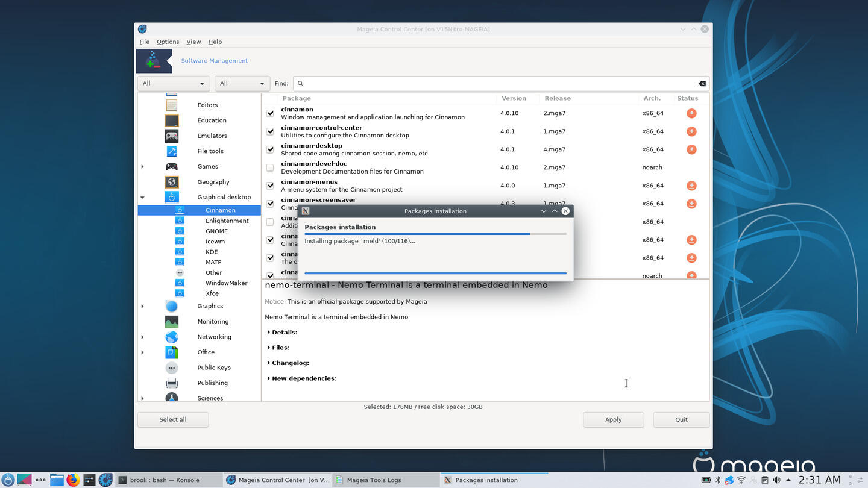Expand the Office category
868x488 pixels.
point(143,352)
